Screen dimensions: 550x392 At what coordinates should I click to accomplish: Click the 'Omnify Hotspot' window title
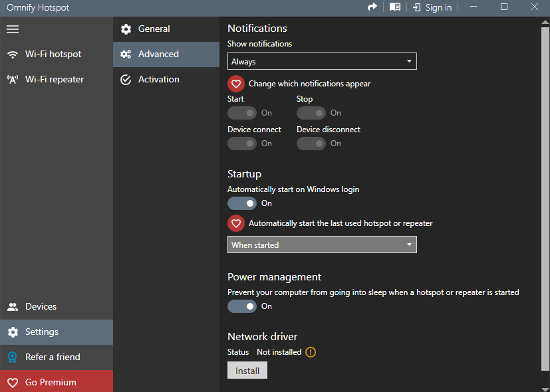point(38,7)
